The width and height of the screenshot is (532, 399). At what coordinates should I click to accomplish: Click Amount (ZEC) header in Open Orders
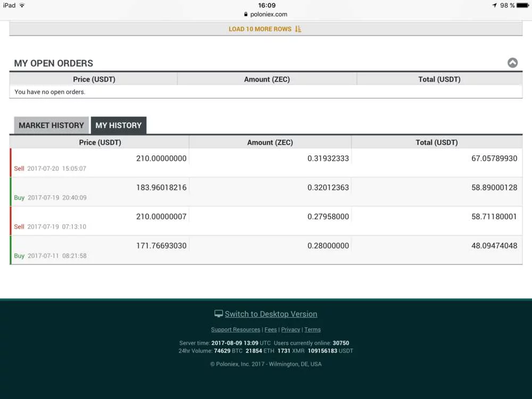click(x=267, y=79)
